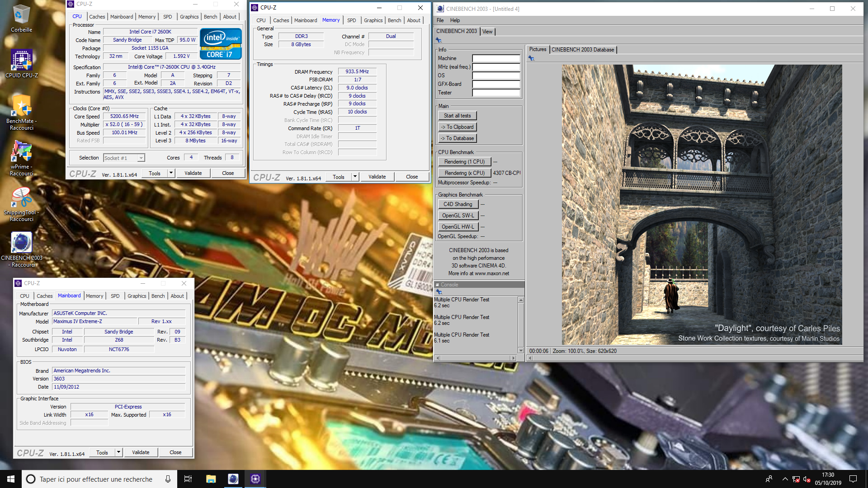Click CPU-Z Mainboard window title icon
868x488 pixels.
18,283
